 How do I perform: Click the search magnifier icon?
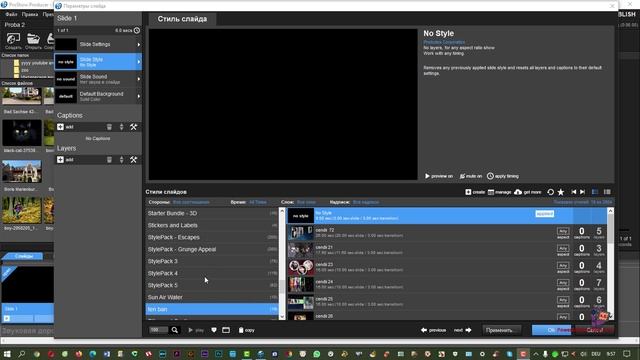point(175,330)
